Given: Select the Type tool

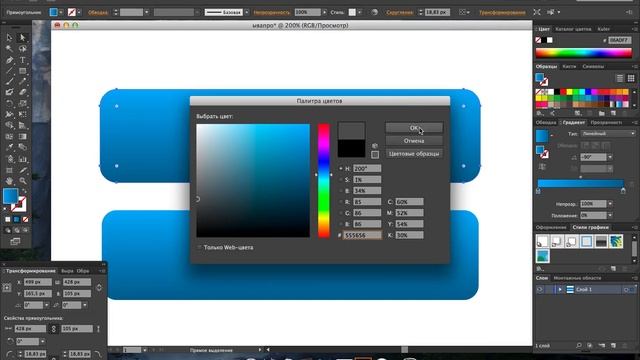Looking at the screenshot, I should pyautogui.click(x=22, y=60).
